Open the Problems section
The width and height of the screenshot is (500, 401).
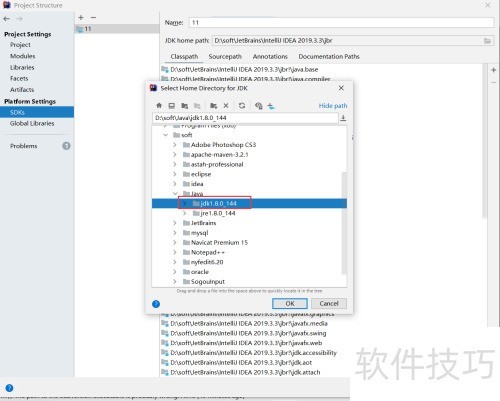pos(23,146)
